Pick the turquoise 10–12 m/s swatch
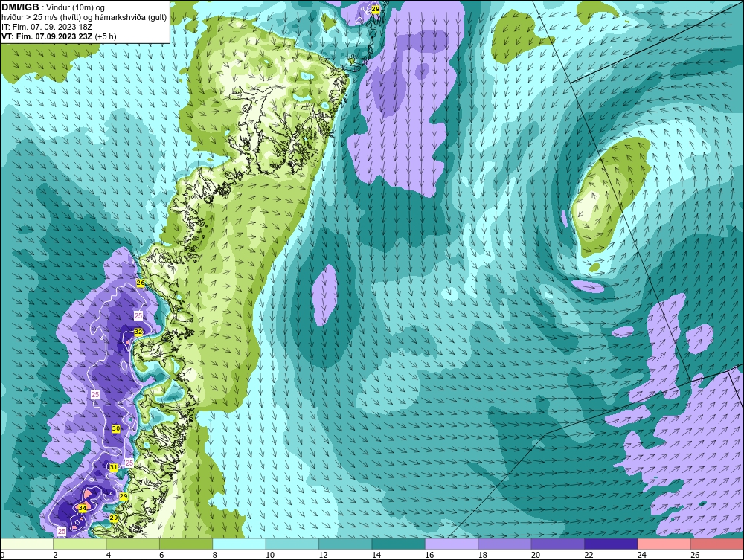The image size is (744, 560). pyautogui.click(x=292, y=544)
